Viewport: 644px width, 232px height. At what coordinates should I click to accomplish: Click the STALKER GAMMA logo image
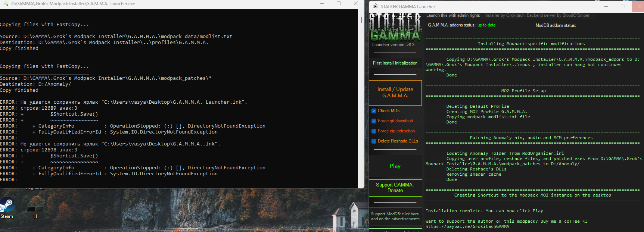click(x=395, y=27)
